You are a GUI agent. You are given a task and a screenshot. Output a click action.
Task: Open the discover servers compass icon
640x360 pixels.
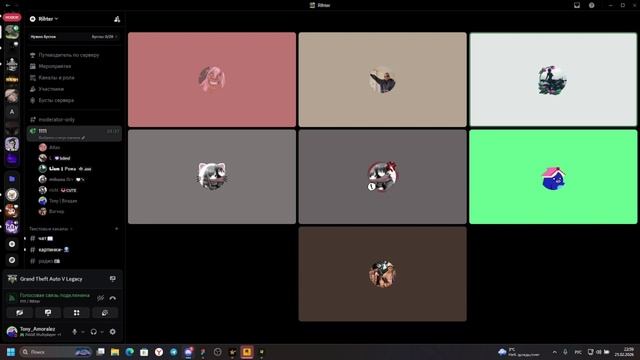tap(12, 260)
